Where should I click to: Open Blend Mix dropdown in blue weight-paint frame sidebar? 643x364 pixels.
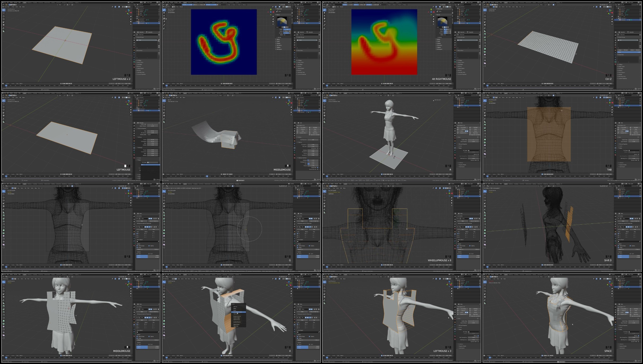[x=287, y=35]
